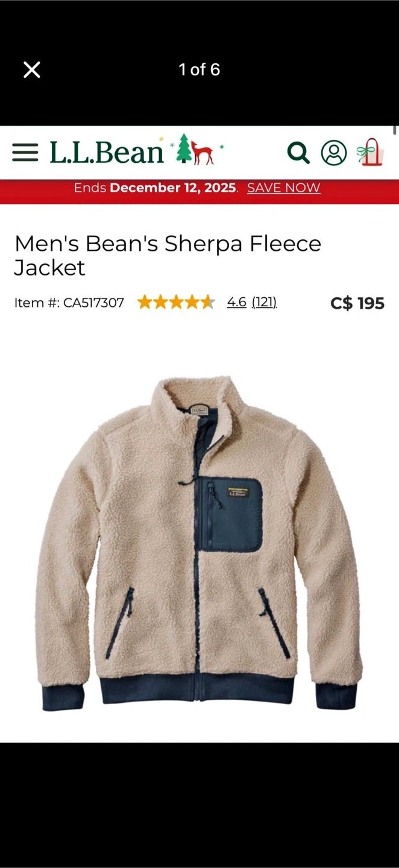The height and width of the screenshot is (868, 399).
Task: Open the account profile icon
Action: coord(334,153)
